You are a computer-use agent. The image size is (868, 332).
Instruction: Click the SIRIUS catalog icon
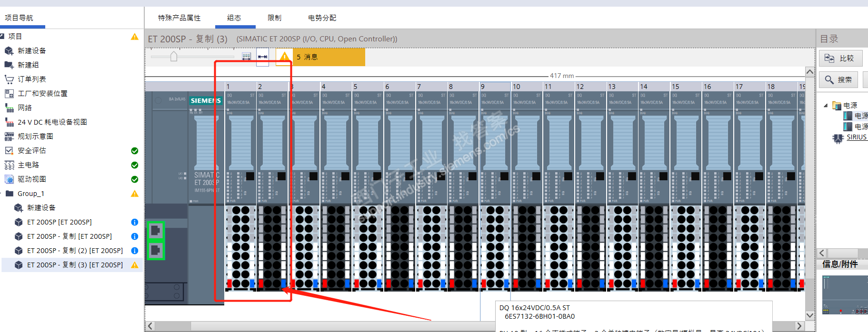(x=838, y=138)
